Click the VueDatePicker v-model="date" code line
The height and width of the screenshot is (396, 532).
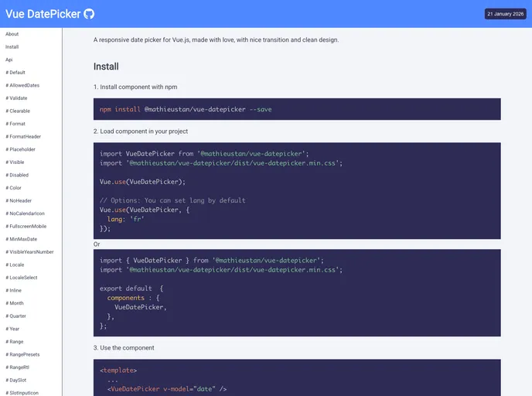(167, 389)
